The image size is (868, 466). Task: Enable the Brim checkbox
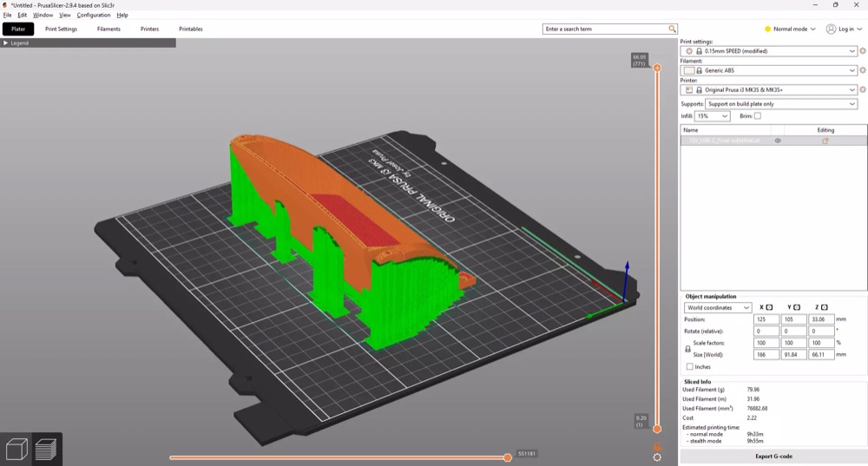click(x=758, y=116)
